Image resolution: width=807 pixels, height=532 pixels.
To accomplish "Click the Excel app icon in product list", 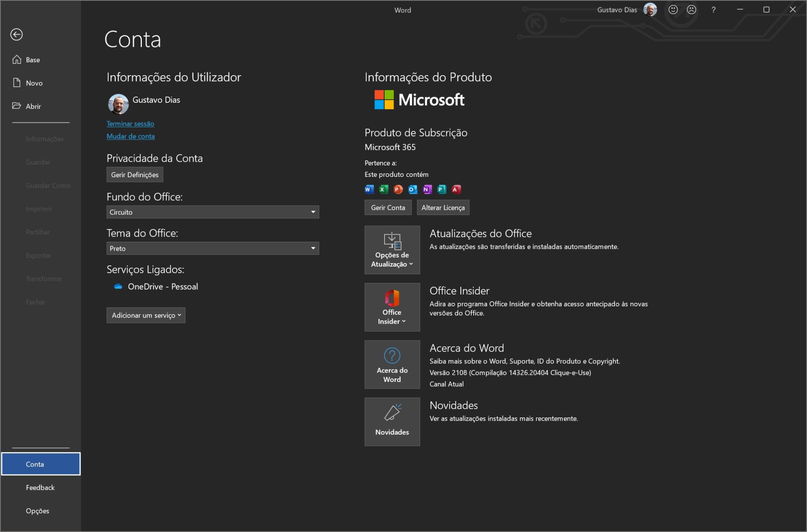I will pyautogui.click(x=384, y=189).
